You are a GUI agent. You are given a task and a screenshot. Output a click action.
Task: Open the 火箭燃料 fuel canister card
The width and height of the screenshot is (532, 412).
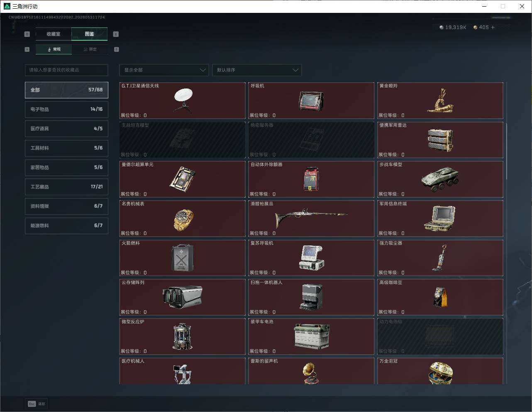(x=183, y=258)
